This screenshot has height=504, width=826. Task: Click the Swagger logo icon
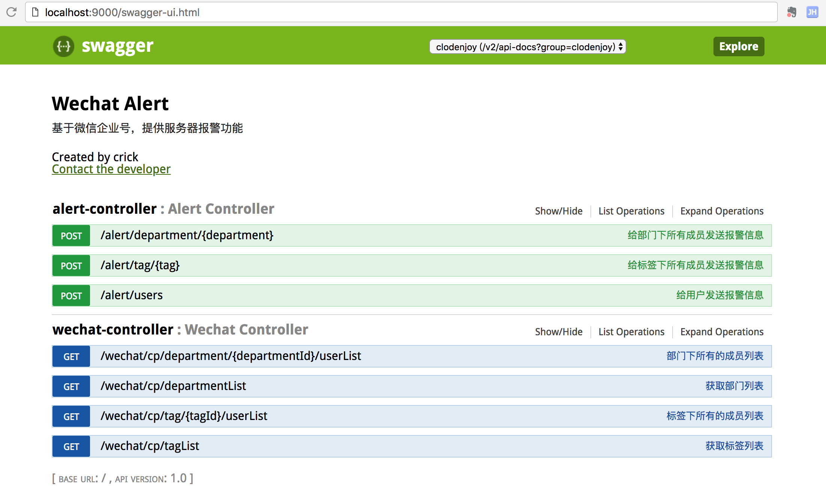tap(63, 46)
